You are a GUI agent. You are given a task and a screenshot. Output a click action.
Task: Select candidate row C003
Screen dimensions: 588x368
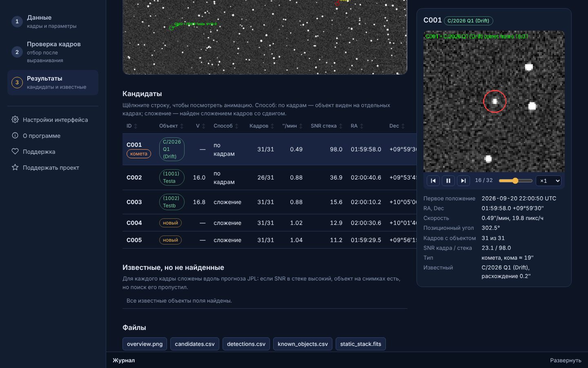pos(269,202)
